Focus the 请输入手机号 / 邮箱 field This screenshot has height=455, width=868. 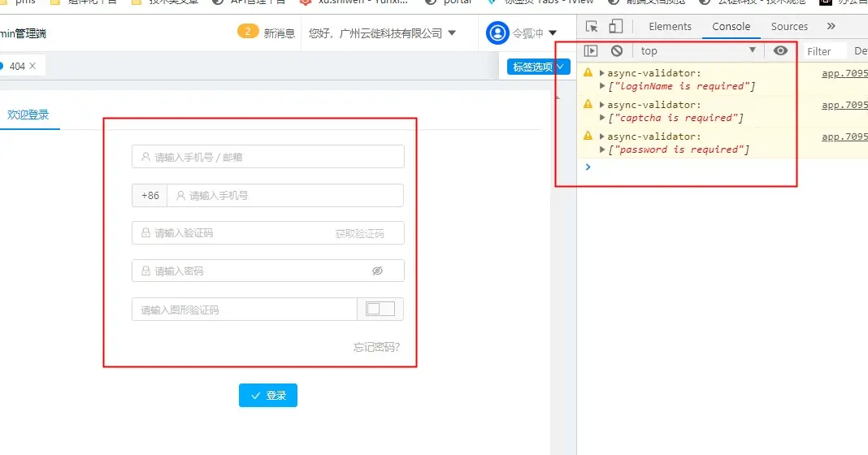[268, 157]
